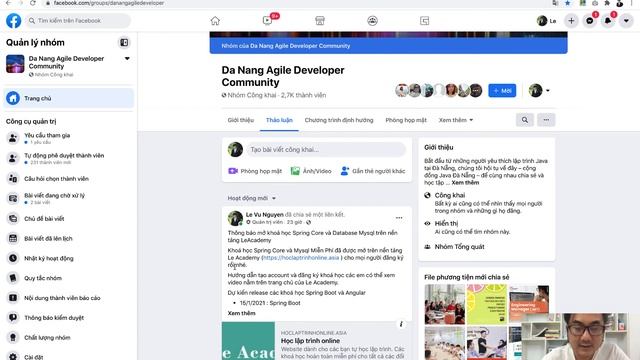The width and height of the screenshot is (640, 360).
Task: Open Messenger chat icon
Action: point(590,21)
